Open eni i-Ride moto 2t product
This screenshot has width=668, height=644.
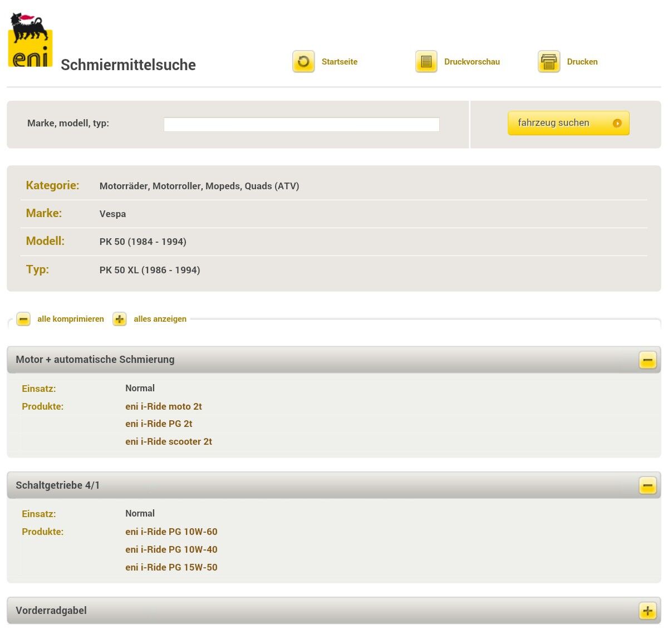pyautogui.click(x=164, y=406)
